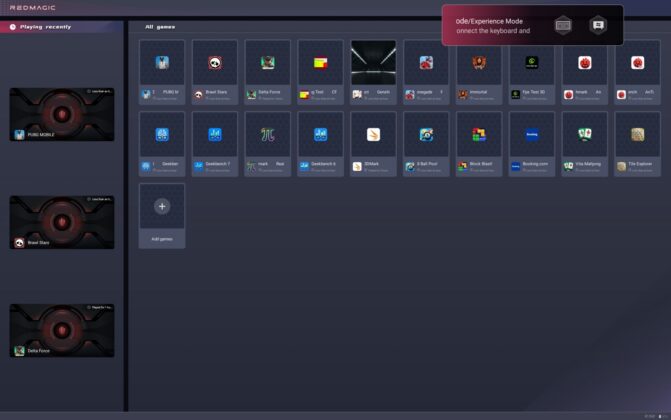Open the Brawl Stars card in All games
The height and width of the screenshot is (420, 671).
(215, 72)
